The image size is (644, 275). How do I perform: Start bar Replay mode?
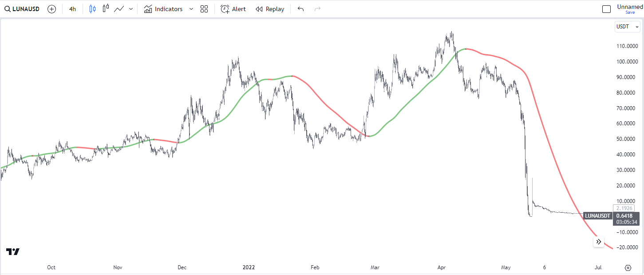pyautogui.click(x=270, y=9)
